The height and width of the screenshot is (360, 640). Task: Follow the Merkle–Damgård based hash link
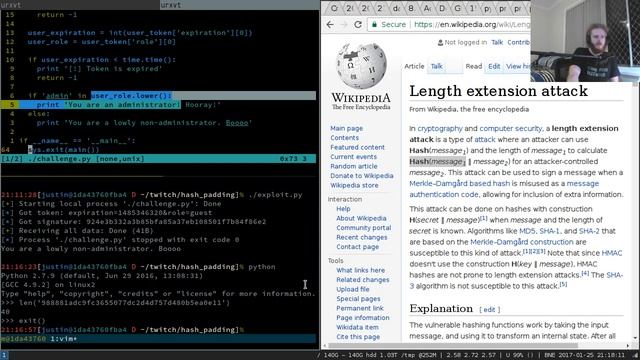[460, 184]
